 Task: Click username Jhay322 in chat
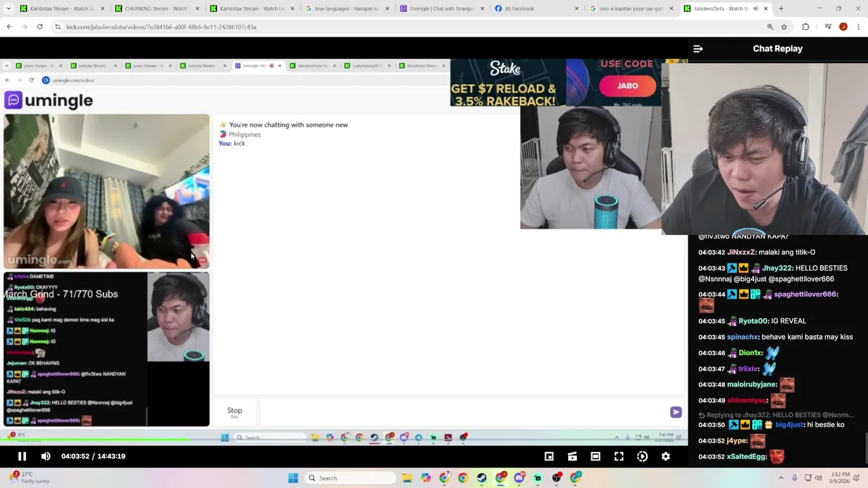[776, 268]
